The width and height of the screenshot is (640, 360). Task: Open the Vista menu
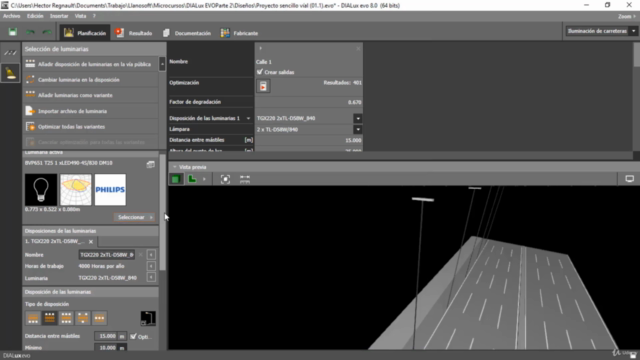point(80,16)
